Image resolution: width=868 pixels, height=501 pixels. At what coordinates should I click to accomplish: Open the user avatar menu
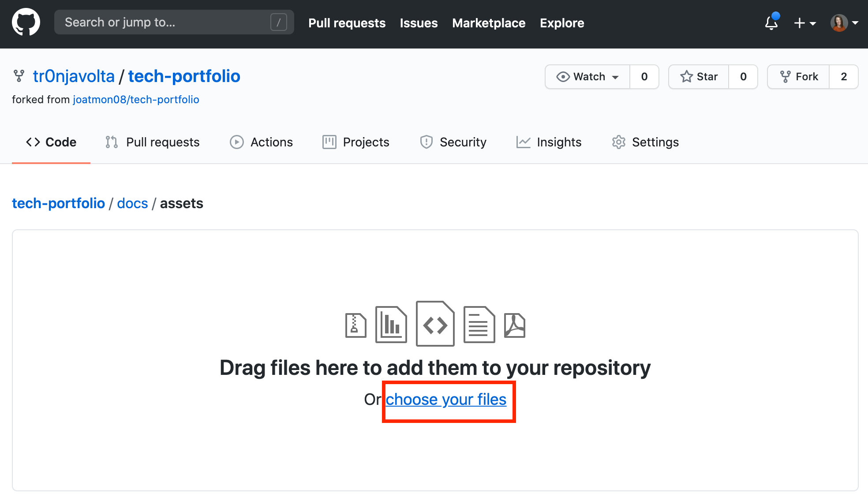coord(844,23)
